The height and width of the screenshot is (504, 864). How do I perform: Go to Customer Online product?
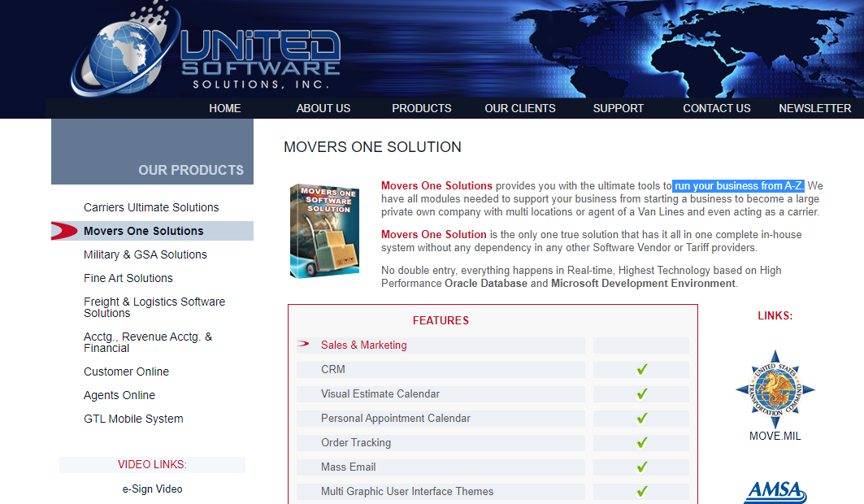126,371
